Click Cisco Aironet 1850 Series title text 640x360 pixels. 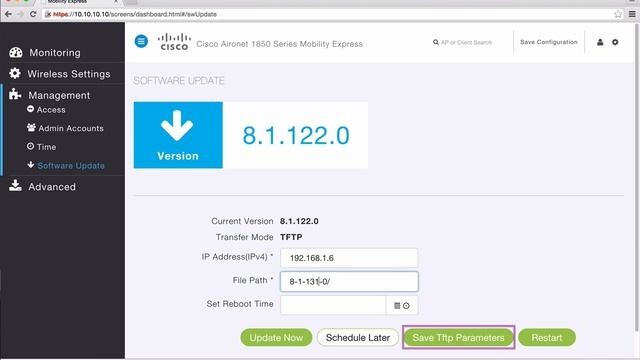(280, 44)
